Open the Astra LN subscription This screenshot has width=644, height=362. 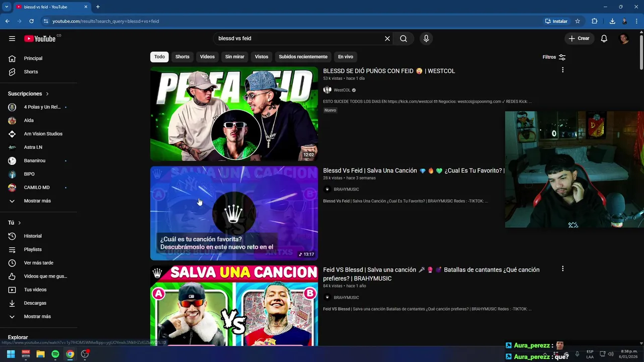click(x=39, y=147)
